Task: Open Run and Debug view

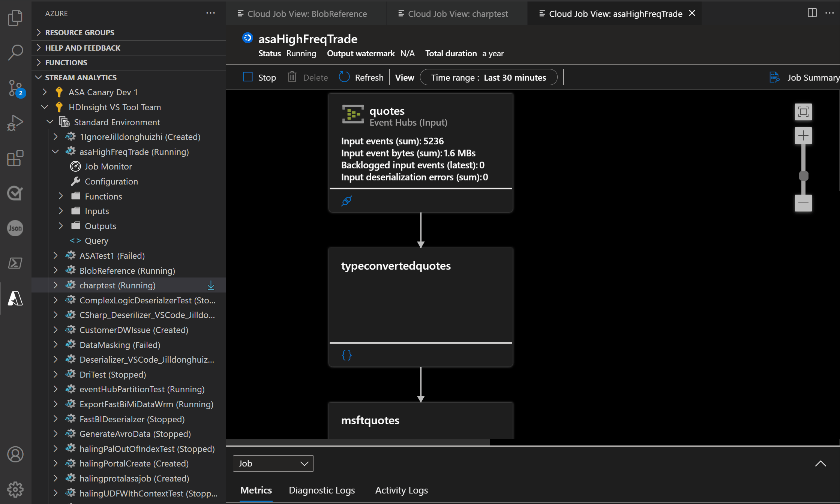Action: 15,123
